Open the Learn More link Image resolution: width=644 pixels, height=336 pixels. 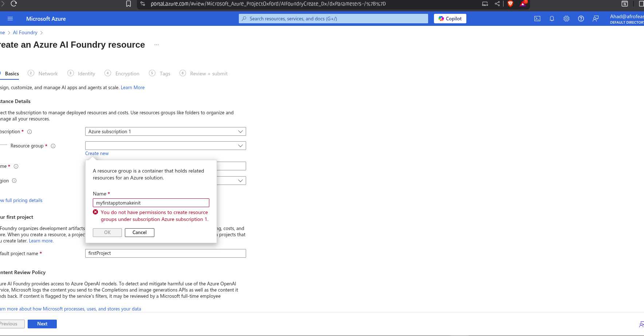pos(133,88)
